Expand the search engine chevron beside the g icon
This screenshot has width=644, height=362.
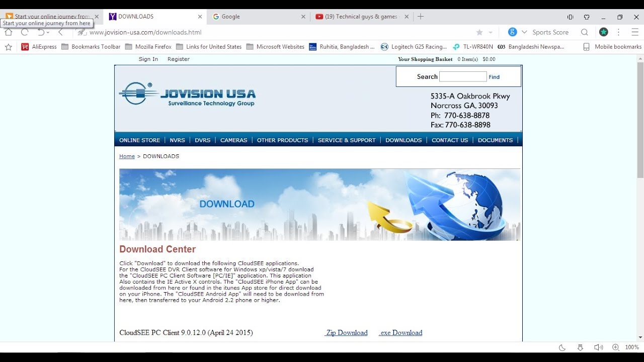(524, 32)
